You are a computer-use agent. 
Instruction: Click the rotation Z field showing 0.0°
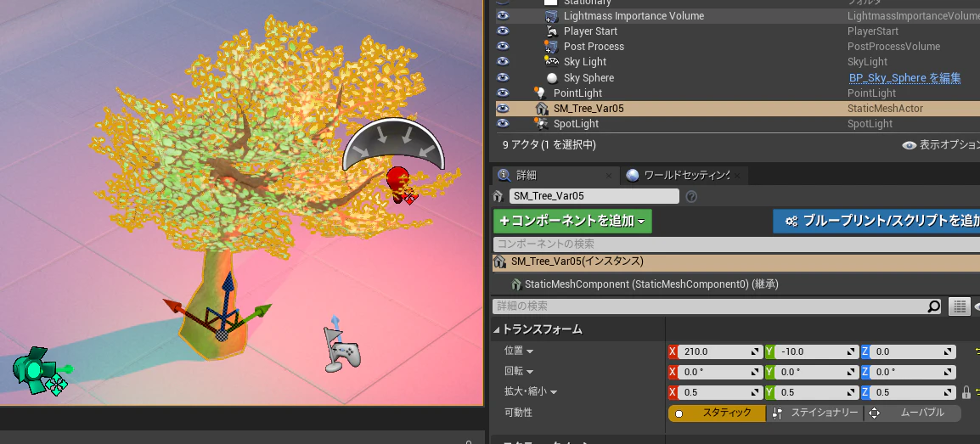click(x=913, y=372)
